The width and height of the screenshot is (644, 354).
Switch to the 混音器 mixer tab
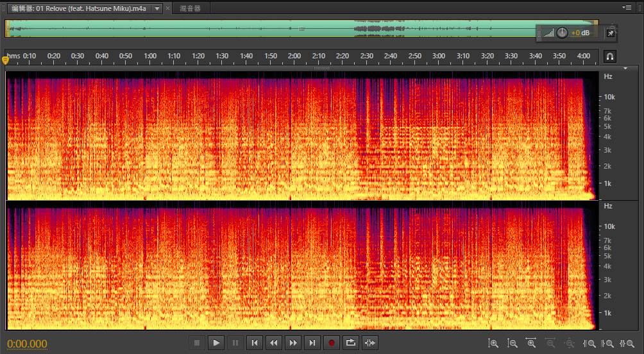190,8
